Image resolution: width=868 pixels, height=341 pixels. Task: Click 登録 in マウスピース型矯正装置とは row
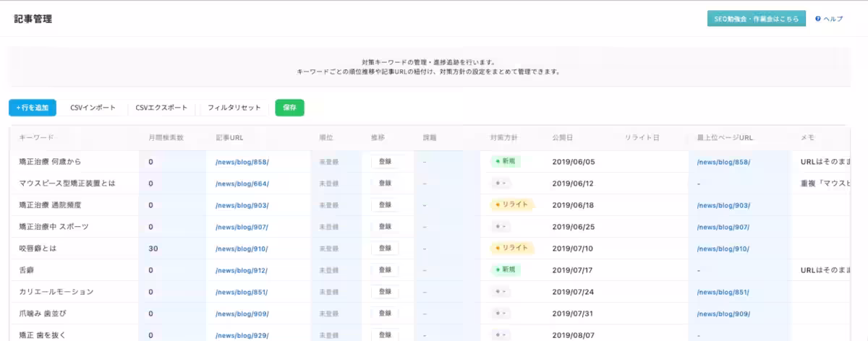click(385, 184)
